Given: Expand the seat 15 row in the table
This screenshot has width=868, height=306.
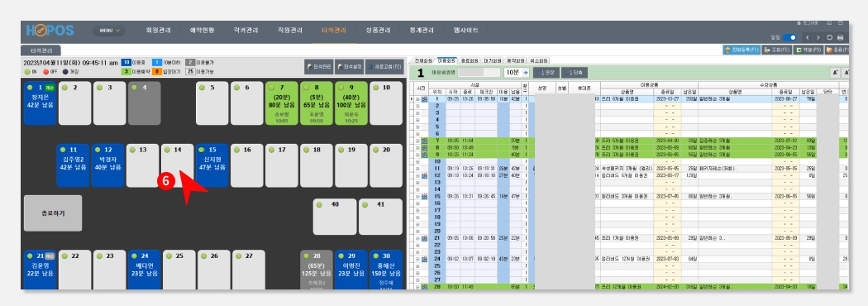Looking at the screenshot, I should pos(417,196).
